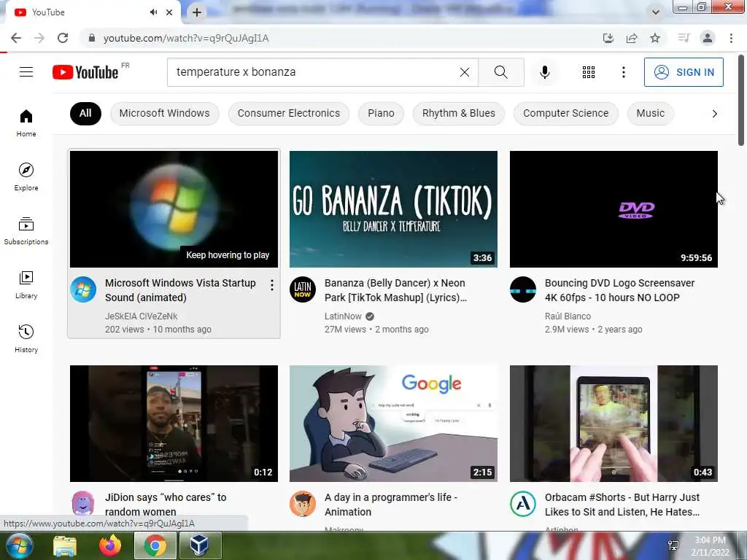Play the programmer's life animation thumbnail
This screenshot has height=560, width=747.
[x=393, y=424]
